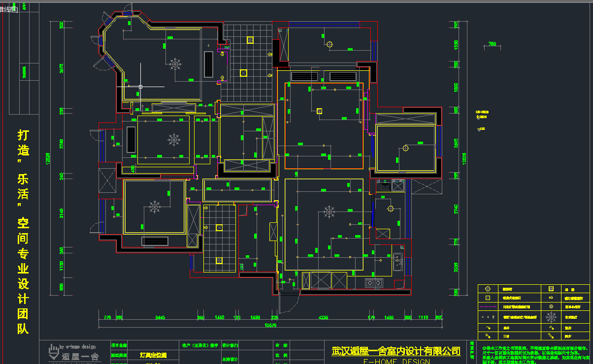Select the company name 武汉逅屋一舍室内设计有限公司
The image size is (593, 364).
pyautogui.click(x=396, y=351)
